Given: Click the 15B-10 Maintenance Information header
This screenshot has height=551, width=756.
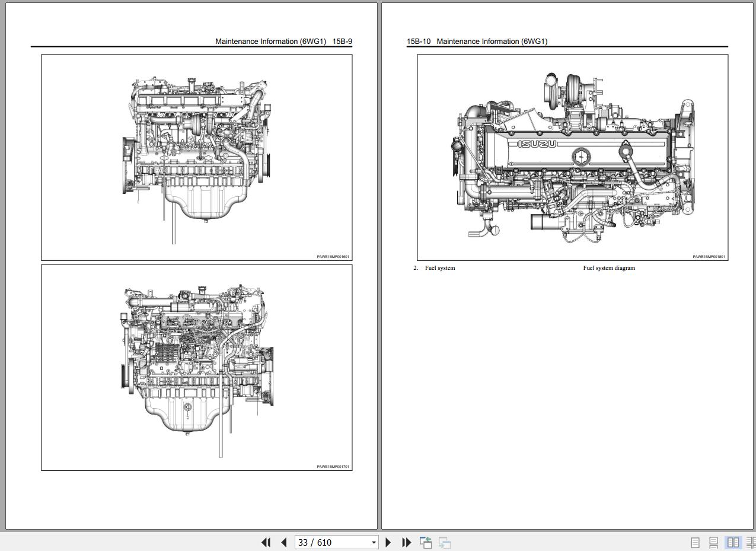Looking at the screenshot, I should click(477, 42).
